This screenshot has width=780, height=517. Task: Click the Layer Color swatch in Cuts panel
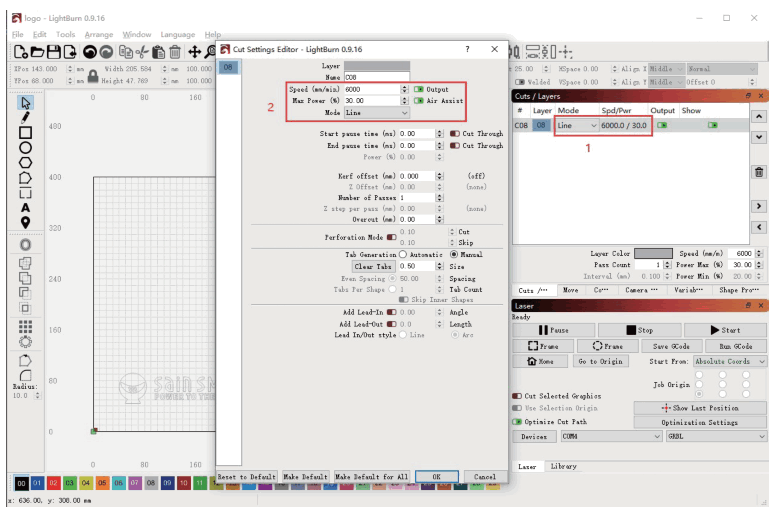click(x=653, y=253)
